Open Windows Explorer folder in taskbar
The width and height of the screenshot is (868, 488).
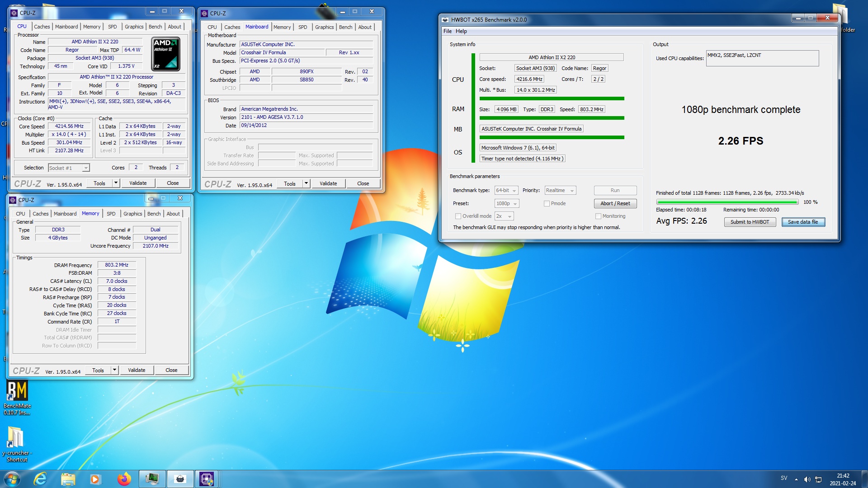point(68,479)
